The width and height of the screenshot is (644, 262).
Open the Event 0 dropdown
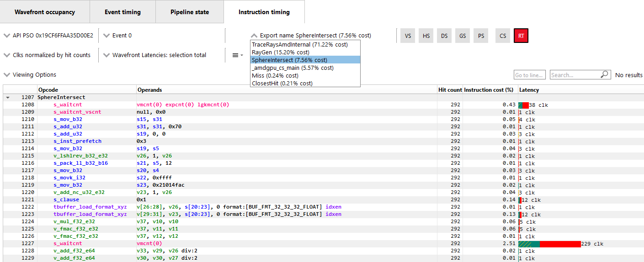[118, 36]
